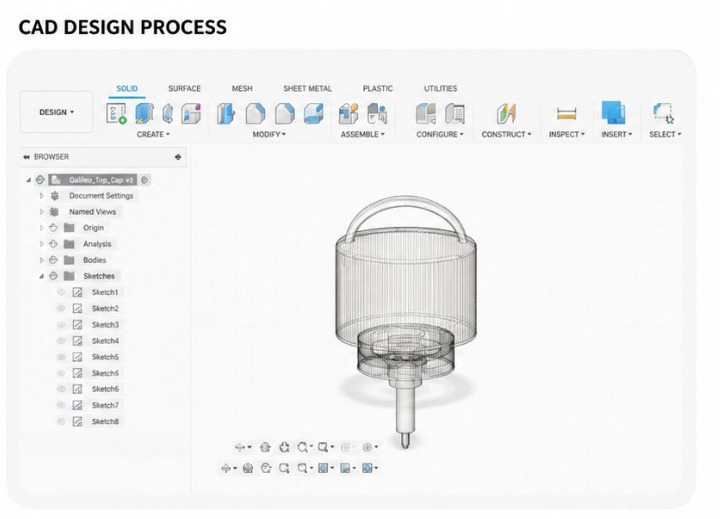The width and height of the screenshot is (720, 519).
Task: Click the Create Sketch icon
Action: point(116,113)
